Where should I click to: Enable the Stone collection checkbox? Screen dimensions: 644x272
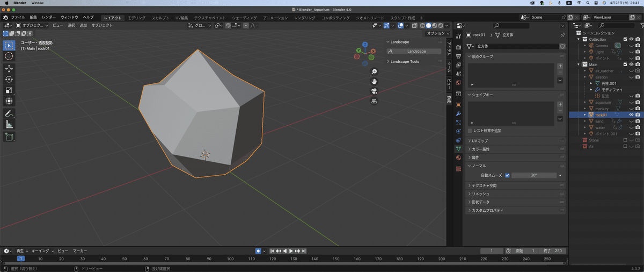point(625,140)
